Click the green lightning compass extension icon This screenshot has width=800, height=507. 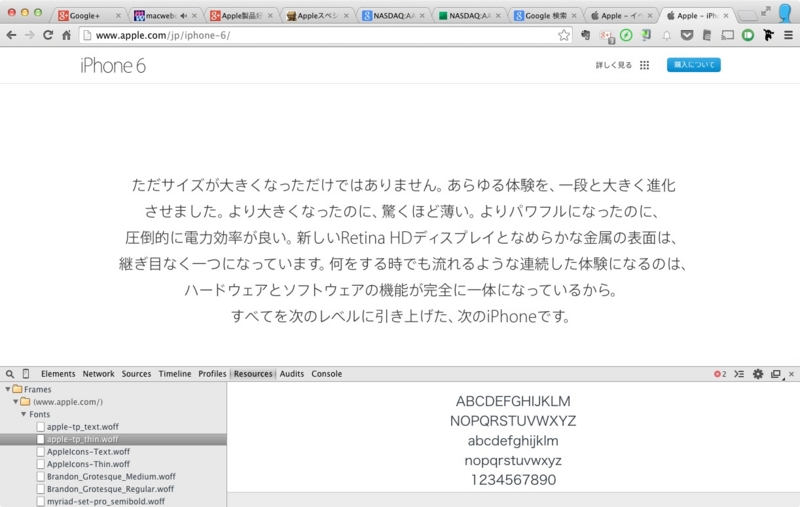coord(626,35)
